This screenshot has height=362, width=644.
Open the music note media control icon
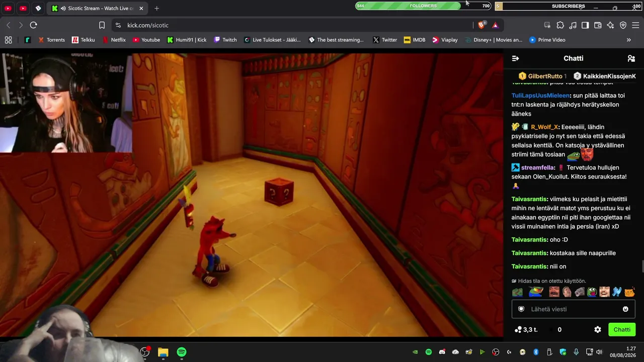(573, 25)
